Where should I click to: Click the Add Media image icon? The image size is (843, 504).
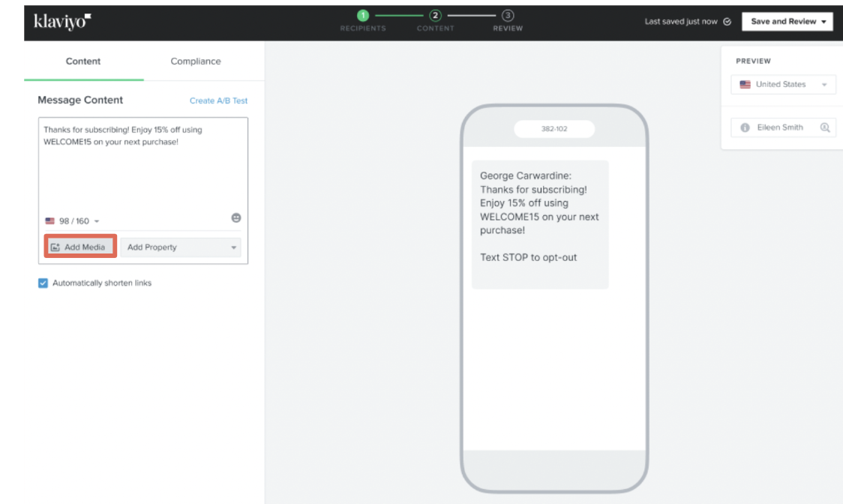[x=55, y=246]
